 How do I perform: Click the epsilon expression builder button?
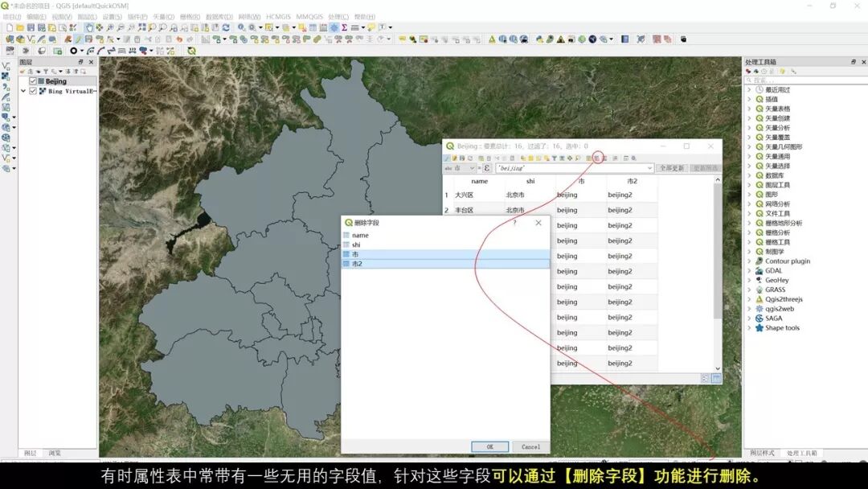tap(486, 168)
